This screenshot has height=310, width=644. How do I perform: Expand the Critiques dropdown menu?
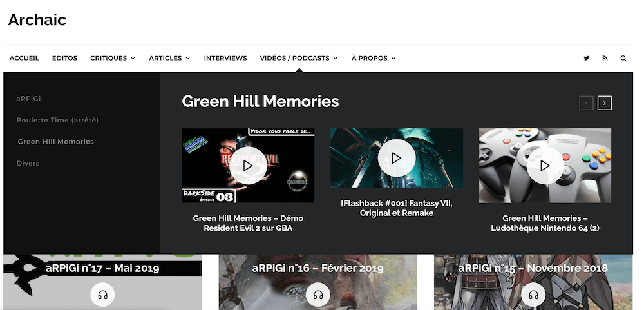(113, 59)
